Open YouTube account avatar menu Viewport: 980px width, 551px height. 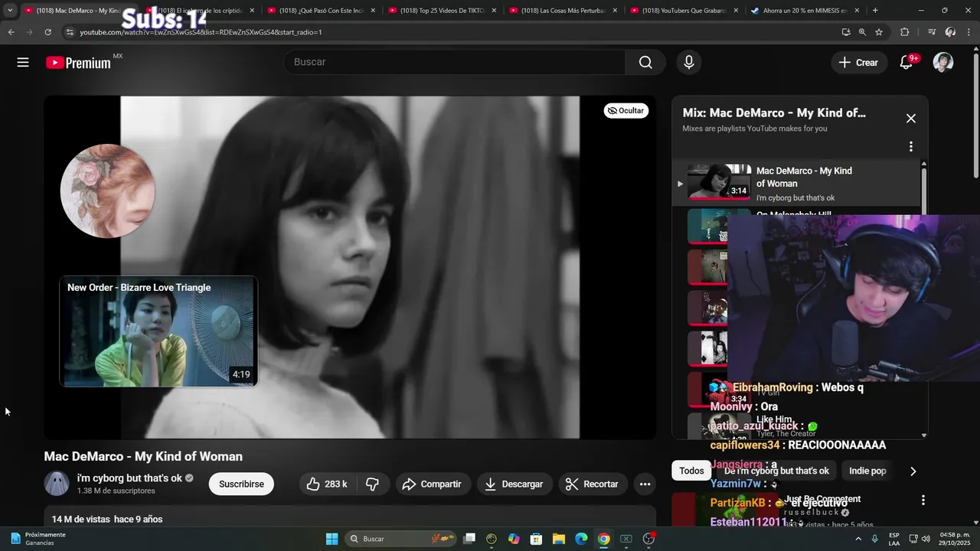point(943,63)
